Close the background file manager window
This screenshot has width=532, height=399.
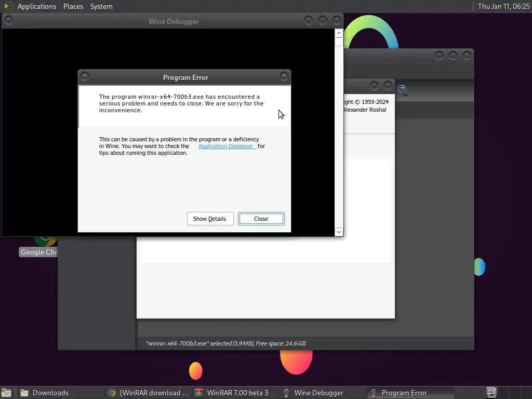(x=467, y=55)
